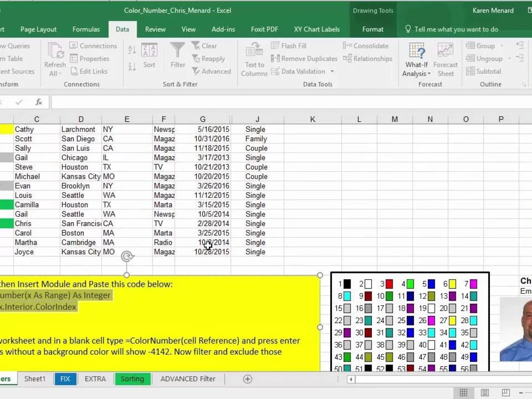Select the cell containing San Diego
Screen dimensions: 532x399
pos(81,139)
